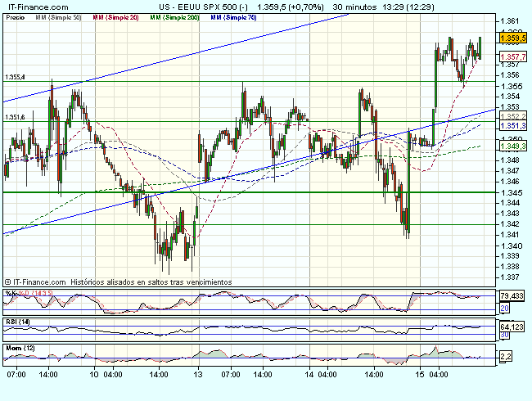Click the 1.361 price axis label

(510, 21)
